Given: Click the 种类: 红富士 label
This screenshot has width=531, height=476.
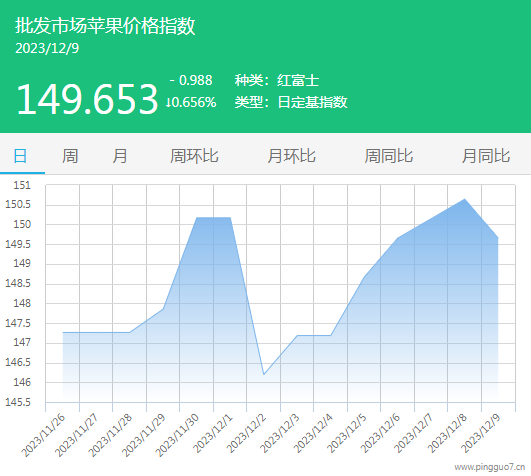Looking at the screenshot, I should point(277,81).
